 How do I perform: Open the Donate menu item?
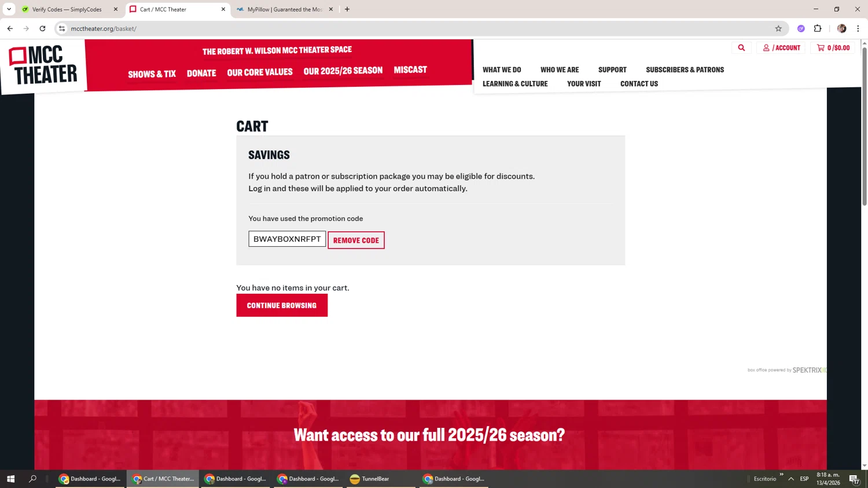pos(201,73)
